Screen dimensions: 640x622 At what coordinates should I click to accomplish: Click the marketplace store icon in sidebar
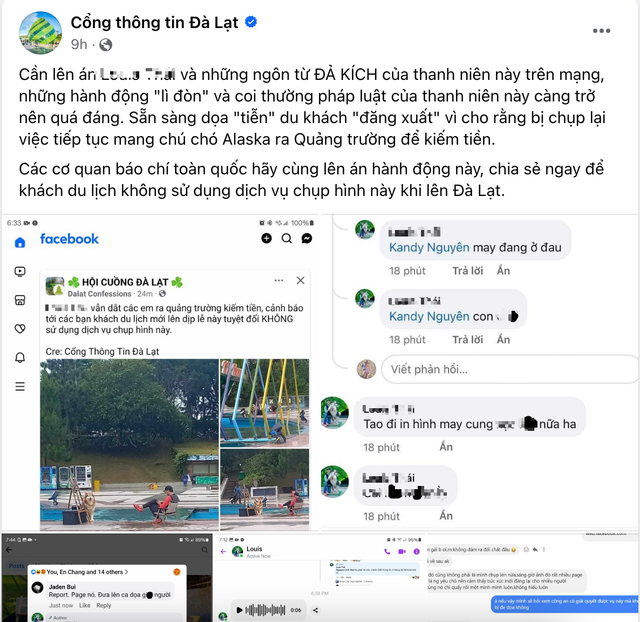tap(20, 300)
